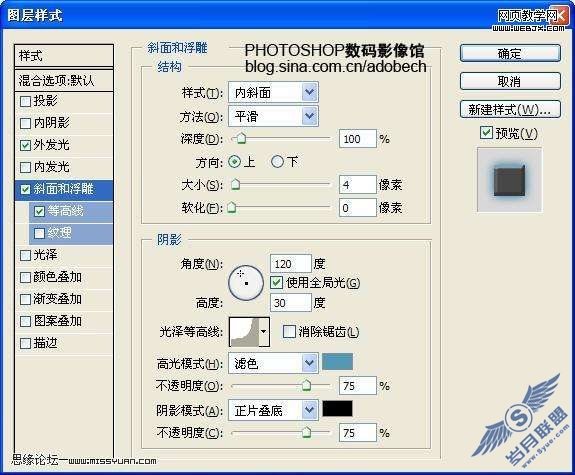The width and height of the screenshot is (575, 475).
Task: Enable 消除锯齿 anti-alias checkbox
Action: (289, 332)
